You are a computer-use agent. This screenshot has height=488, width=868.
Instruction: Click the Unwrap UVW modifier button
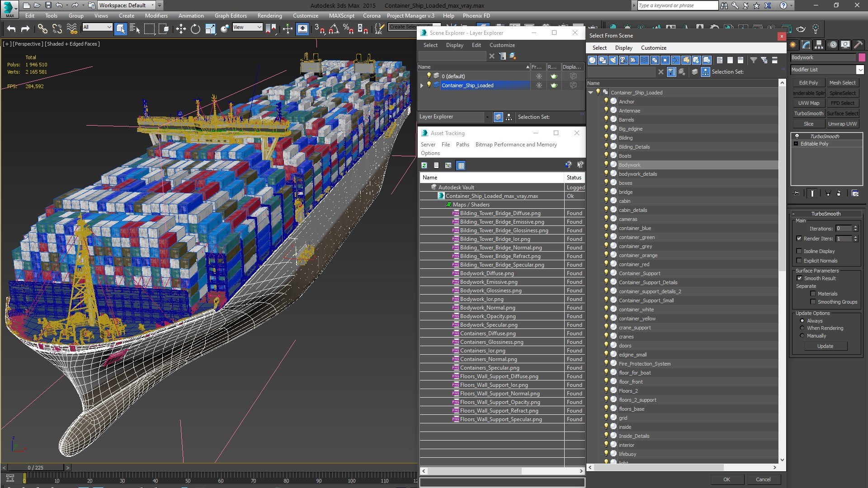tap(842, 124)
